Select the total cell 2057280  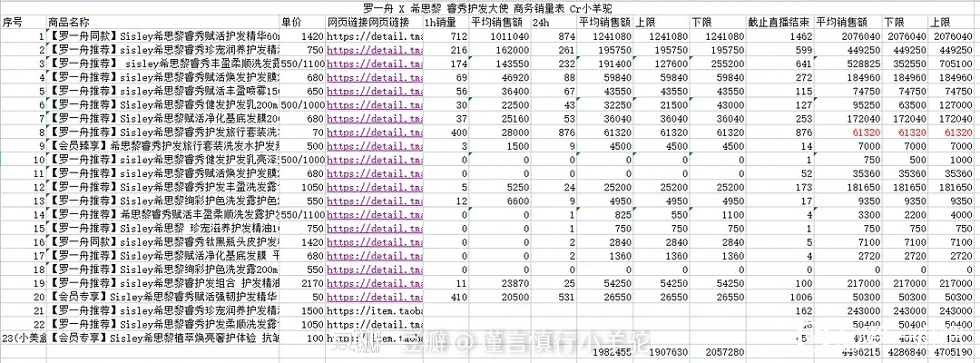718,352
